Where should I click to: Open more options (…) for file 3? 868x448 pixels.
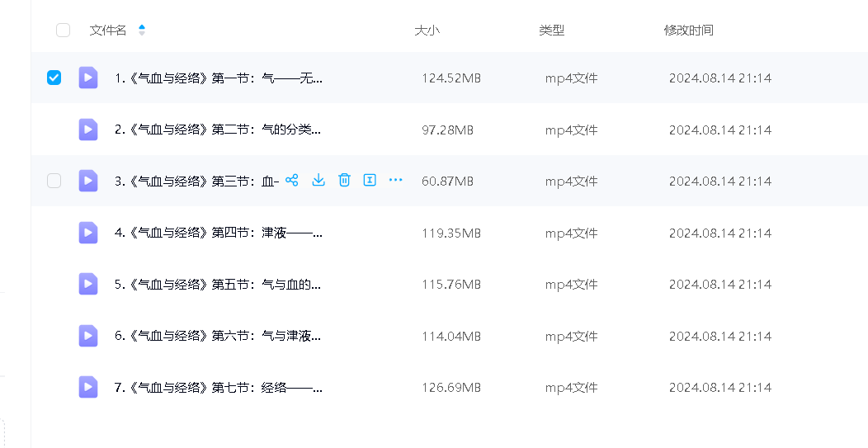tap(395, 180)
